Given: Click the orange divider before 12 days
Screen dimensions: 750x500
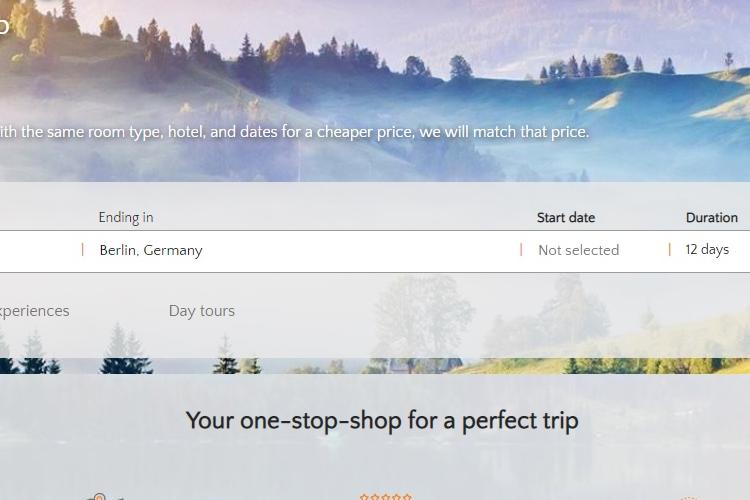Looking at the screenshot, I should coord(670,249).
